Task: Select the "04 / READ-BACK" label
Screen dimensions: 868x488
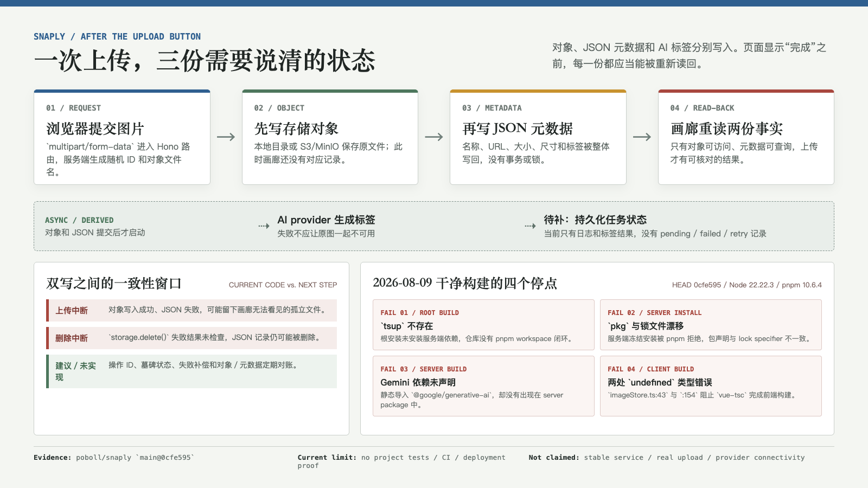Action: pyautogui.click(x=702, y=108)
